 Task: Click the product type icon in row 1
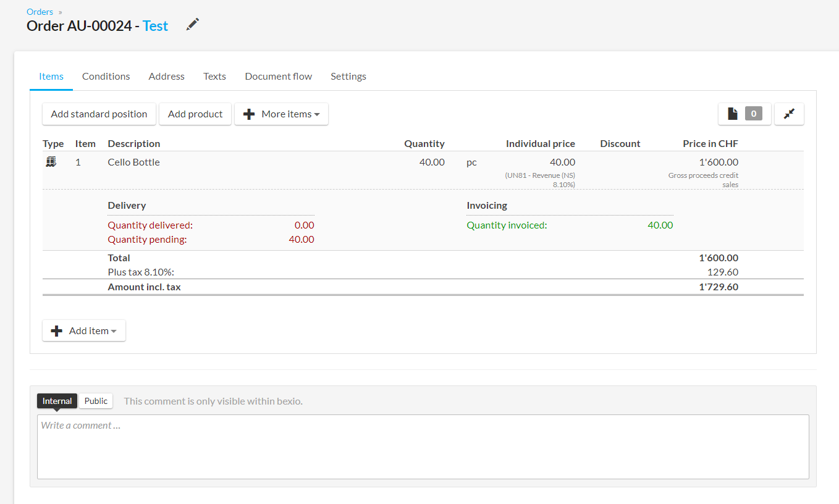[x=51, y=162]
